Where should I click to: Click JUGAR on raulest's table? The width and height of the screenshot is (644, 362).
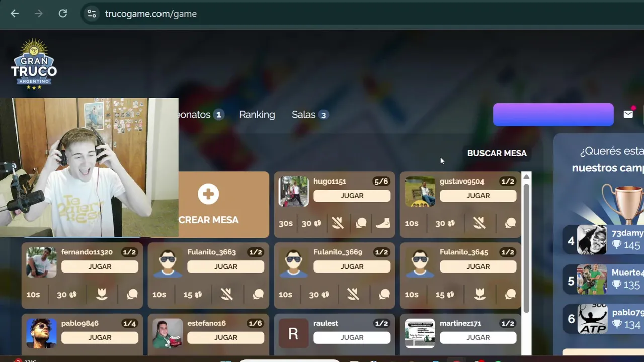[352, 337]
